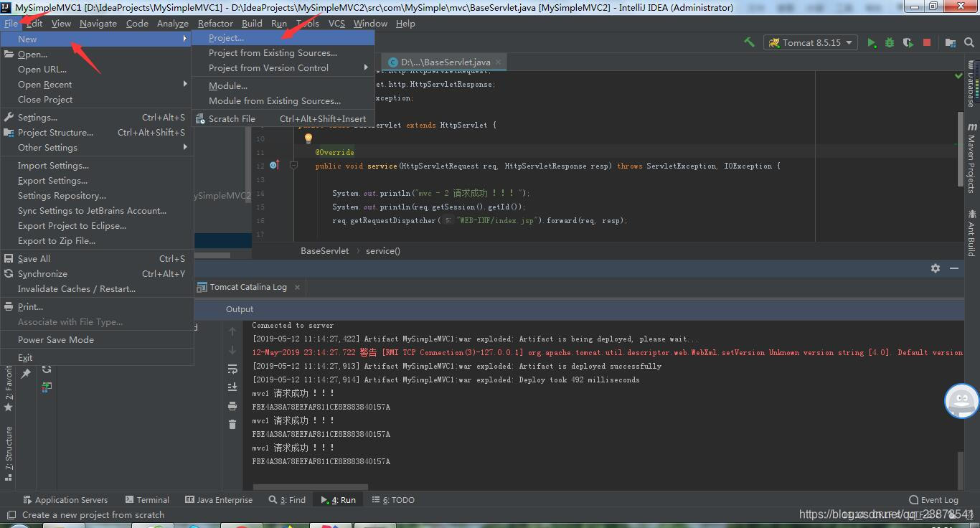The height and width of the screenshot is (528, 980).
Task: Expand the Open Recent submenu
Action: pos(97,85)
